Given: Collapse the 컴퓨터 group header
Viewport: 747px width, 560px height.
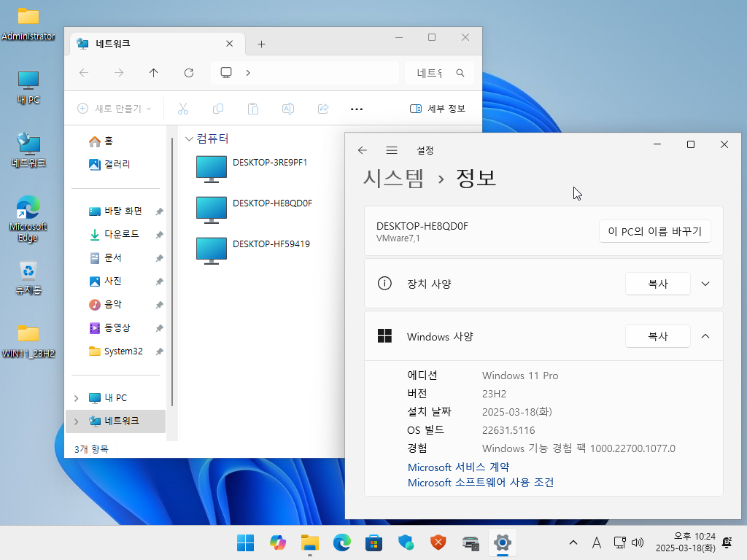Looking at the screenshot, I should [189, 139].
